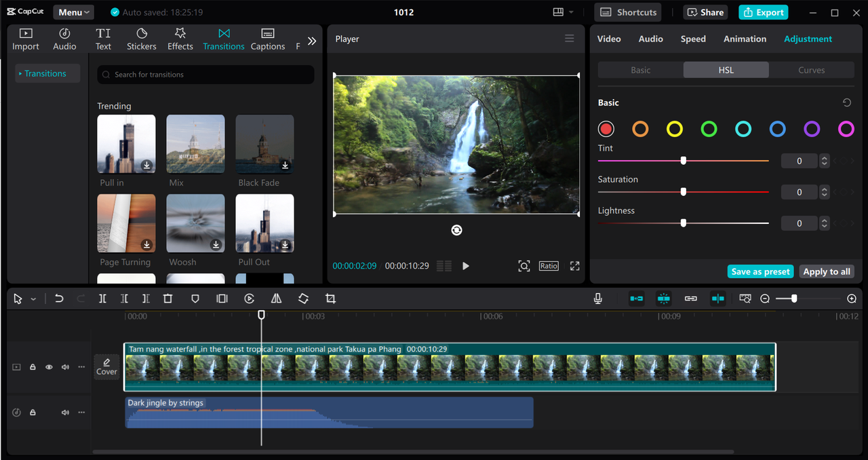Select the Curves adjustment sub-tab
This screenshot has width=868, height=460.
click(812, 70)
